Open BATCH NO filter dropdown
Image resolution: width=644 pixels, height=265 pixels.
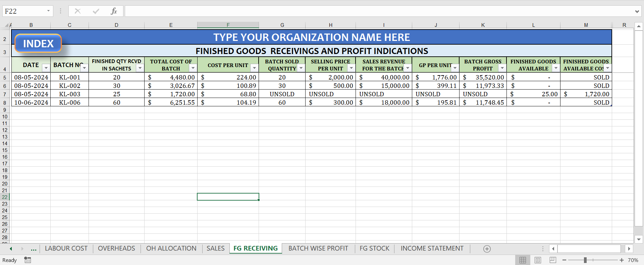pyautogui.click(x=84, y=68)
